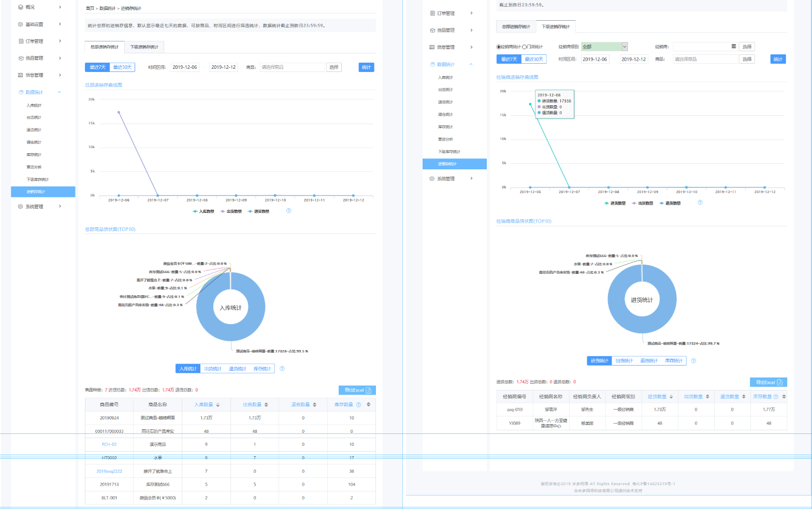Click start date field 2019-12-06 on left page

pyautogui.click(x=185, y=67)
